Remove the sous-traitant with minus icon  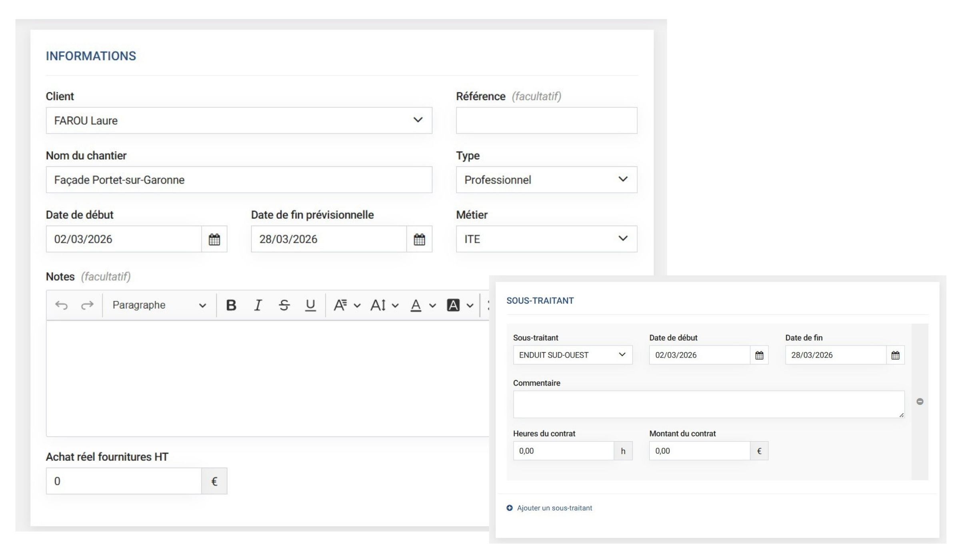tap(920, 402)
